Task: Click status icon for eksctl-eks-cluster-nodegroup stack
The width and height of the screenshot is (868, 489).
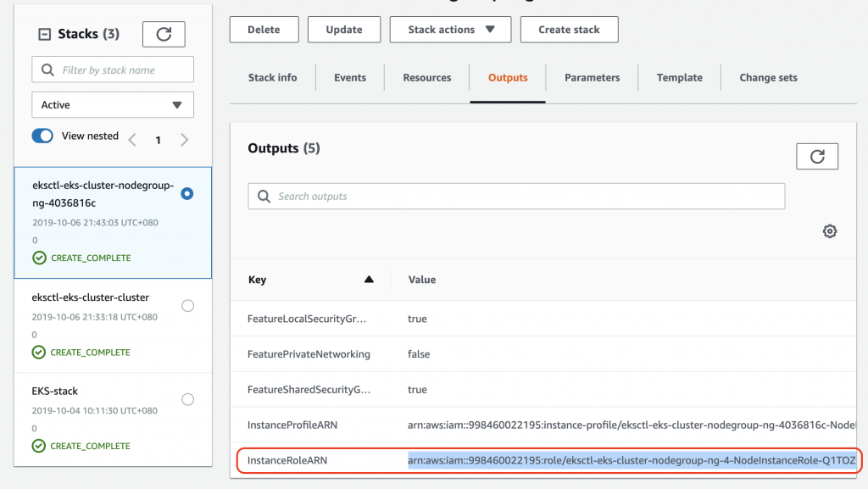Action: point(39,258)
